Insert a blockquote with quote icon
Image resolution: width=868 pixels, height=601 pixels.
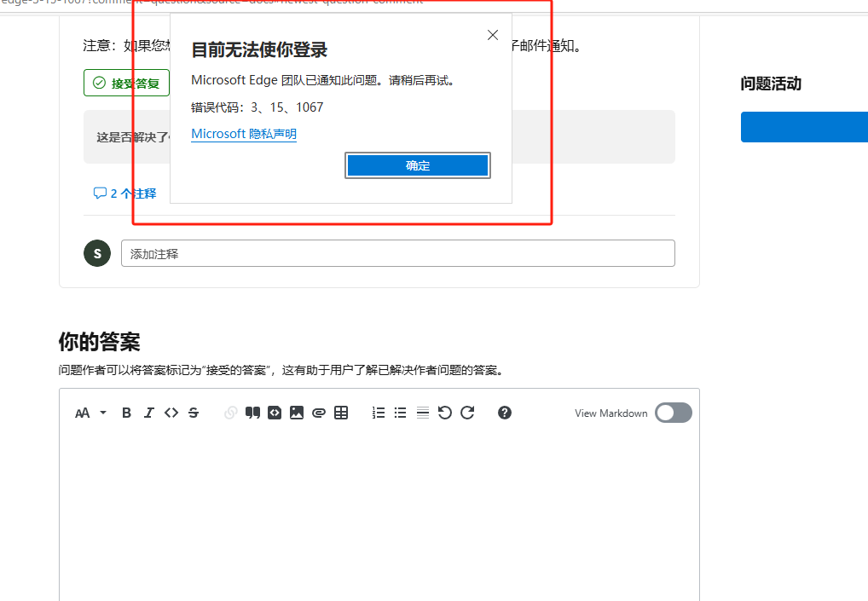coord(252,413)
